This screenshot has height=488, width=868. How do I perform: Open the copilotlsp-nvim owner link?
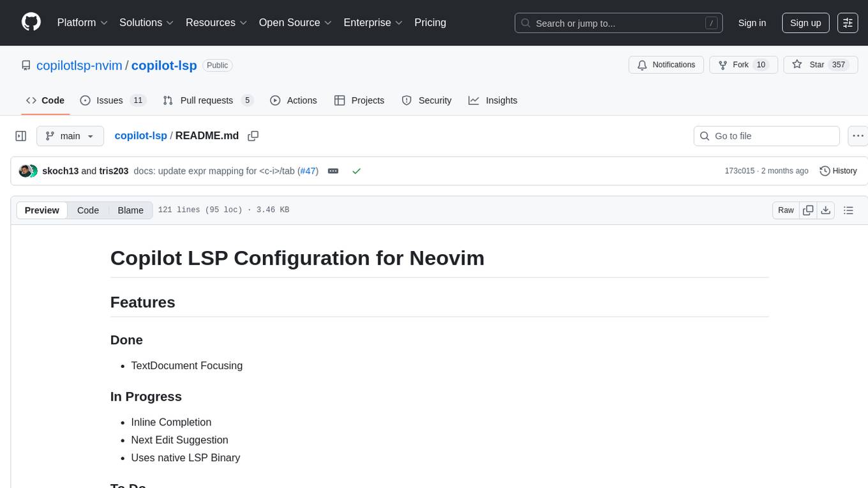(80, 65)
